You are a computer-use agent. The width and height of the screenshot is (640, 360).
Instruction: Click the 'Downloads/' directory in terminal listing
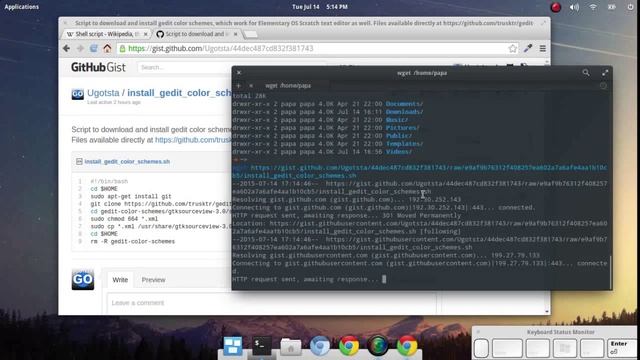pyautogui.click(x=404, y=112)
